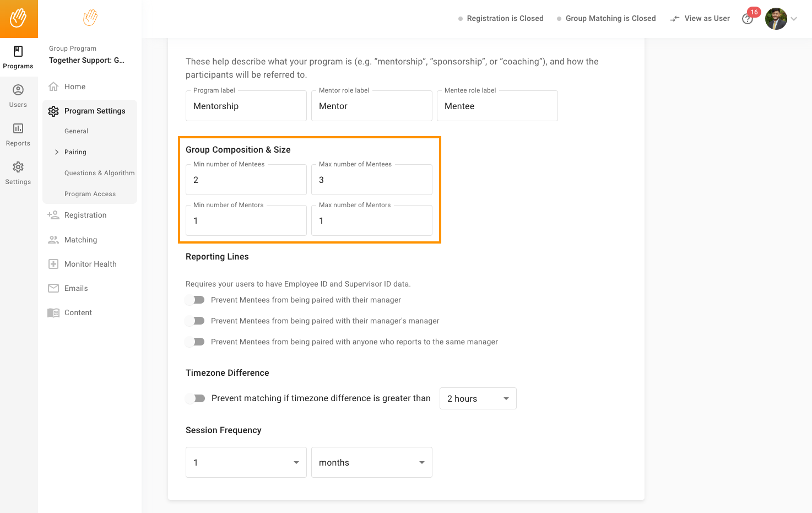Click the help question mark icon
This screenshot has height=513, width=812.
[748, 19]
